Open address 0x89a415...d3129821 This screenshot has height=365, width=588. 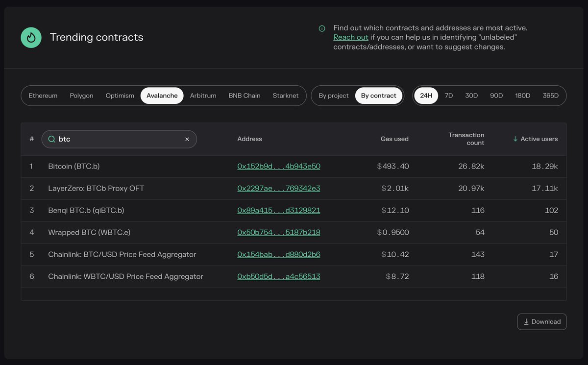click(x=279, y=210)
